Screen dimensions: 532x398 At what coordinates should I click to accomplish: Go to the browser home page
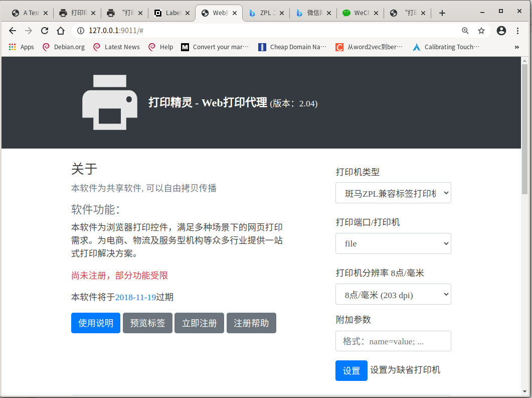61,31
